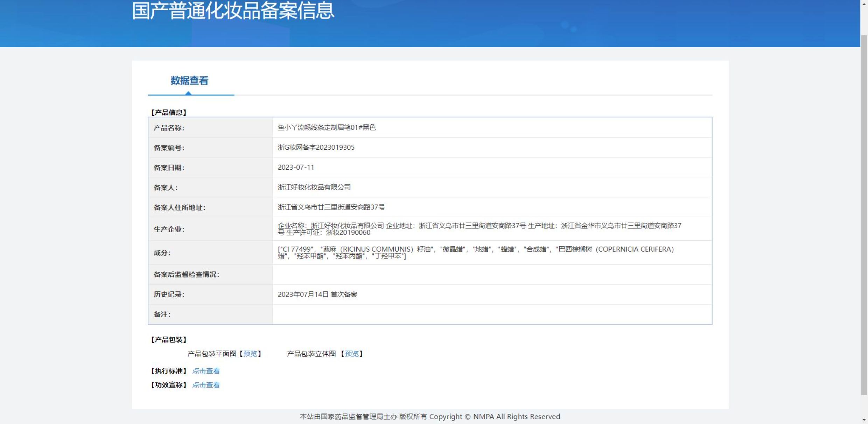
Task: Click the 历史记录: label
Action: [x=169, y=294]
